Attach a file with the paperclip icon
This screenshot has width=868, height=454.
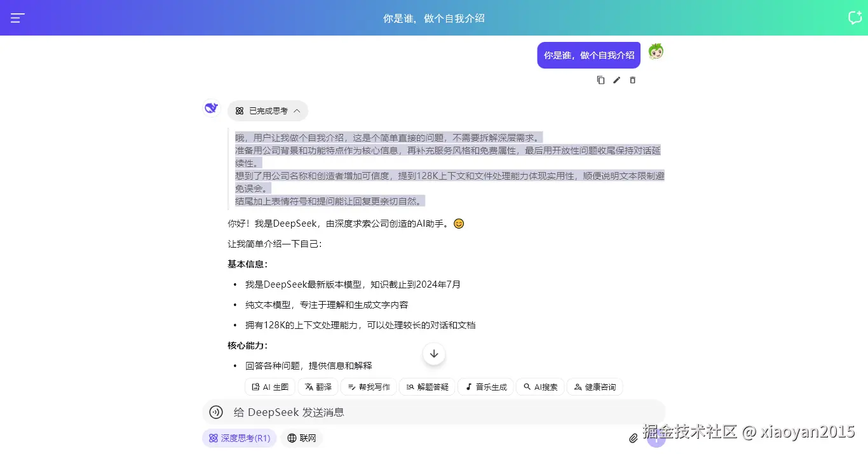(633, 438)
